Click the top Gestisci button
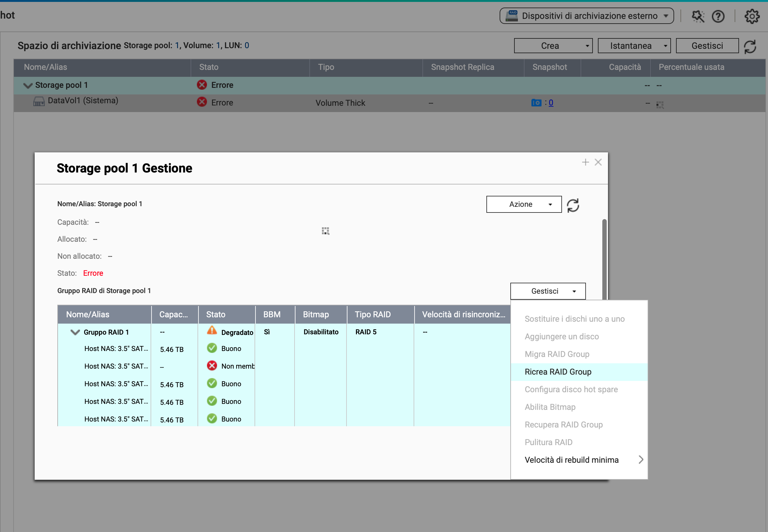Viewport: 768px width, 532px height. click(707, 46)
